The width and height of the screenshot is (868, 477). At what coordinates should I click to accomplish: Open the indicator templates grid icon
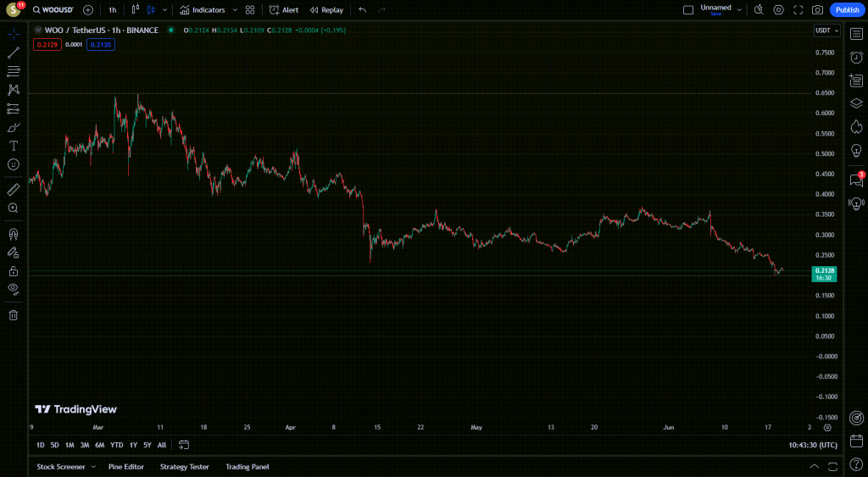pos(250,10)
